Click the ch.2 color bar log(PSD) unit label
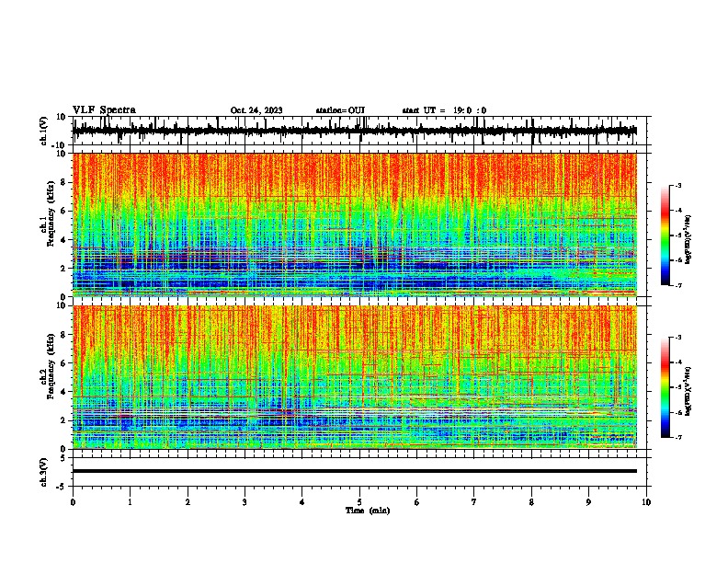728x563 pixels. point(688,391)
